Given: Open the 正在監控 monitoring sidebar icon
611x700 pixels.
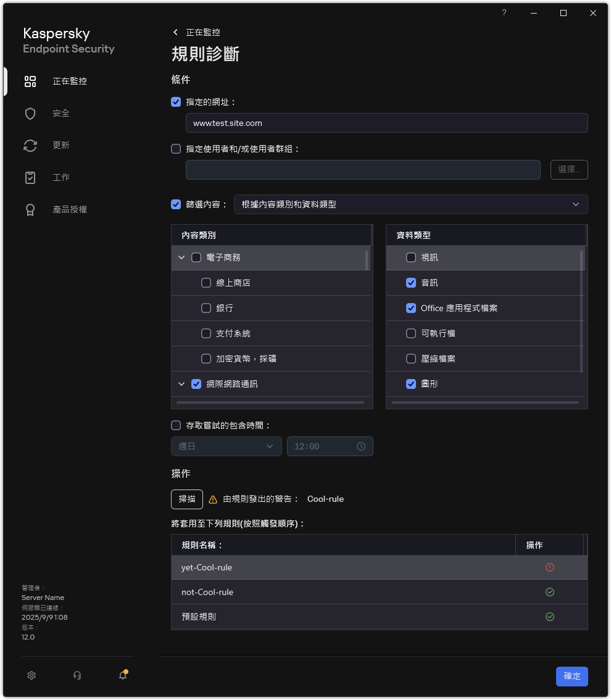Looking at the screenshot, I should coord(30,81).
